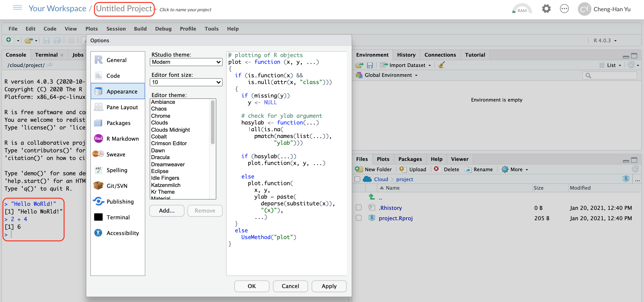The width and height of the screenshot is (644, 302).
Task: Click the save all icon in toolbar
Action: [58, 40]
